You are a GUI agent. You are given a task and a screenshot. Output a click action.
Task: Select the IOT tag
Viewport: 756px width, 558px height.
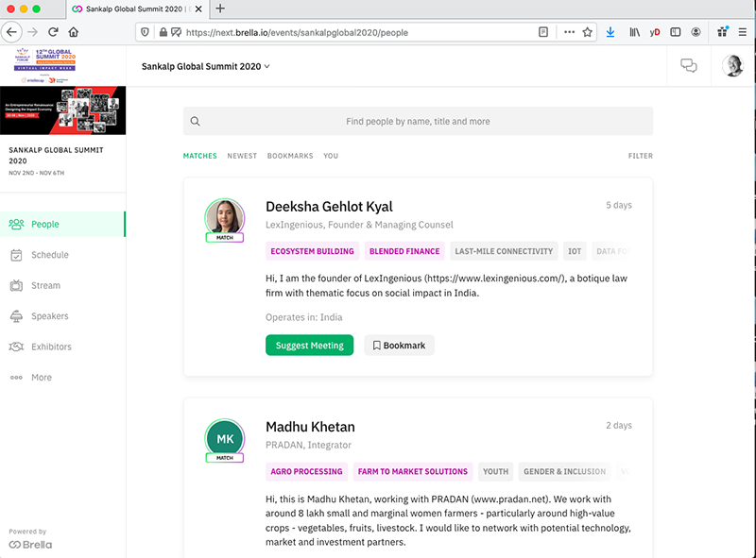click(x=575, y=251)
